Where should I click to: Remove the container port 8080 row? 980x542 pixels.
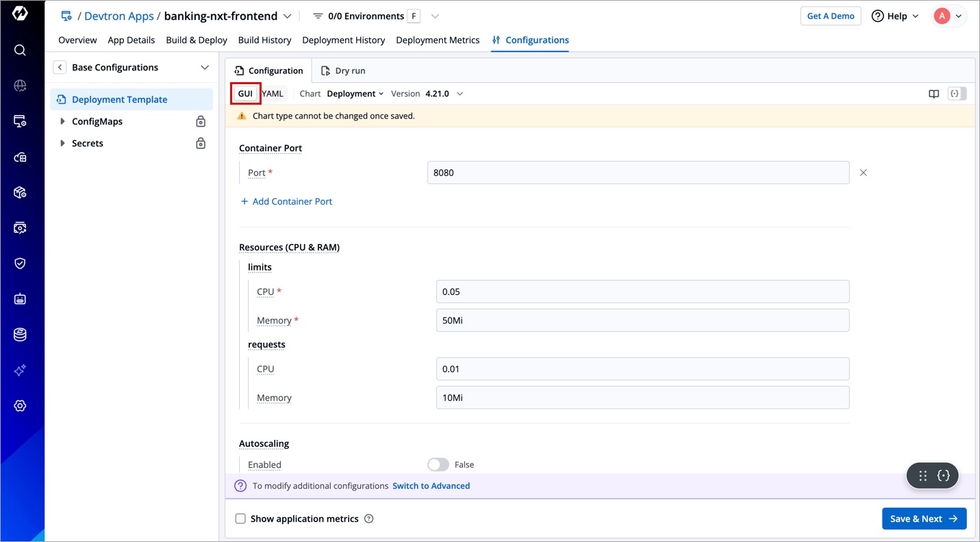tap(863, 172)
